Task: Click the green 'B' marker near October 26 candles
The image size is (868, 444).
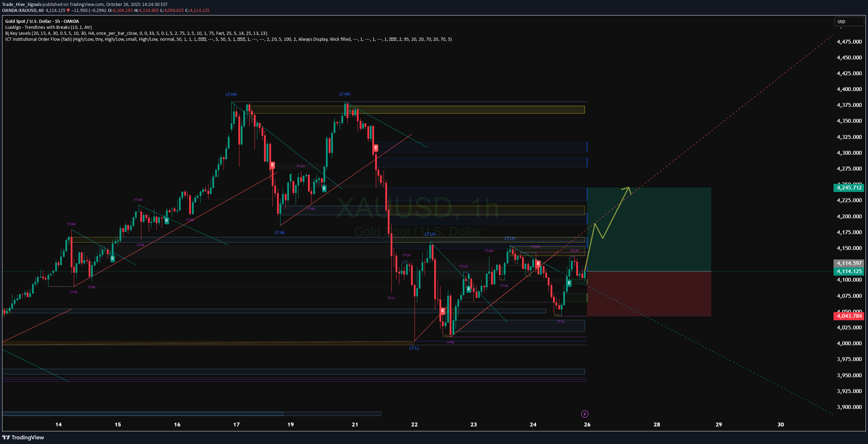Action: coord(570,283)
